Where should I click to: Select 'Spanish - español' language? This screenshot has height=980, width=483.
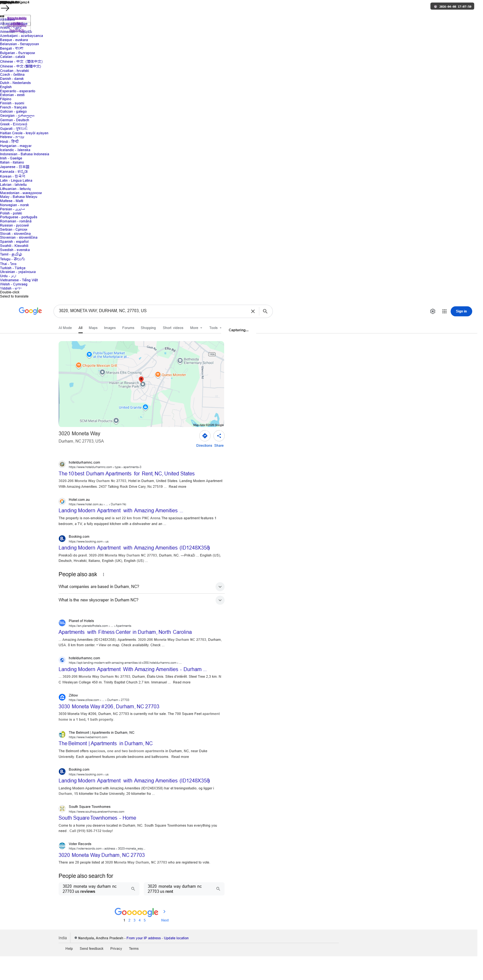[x=14, y=241]
